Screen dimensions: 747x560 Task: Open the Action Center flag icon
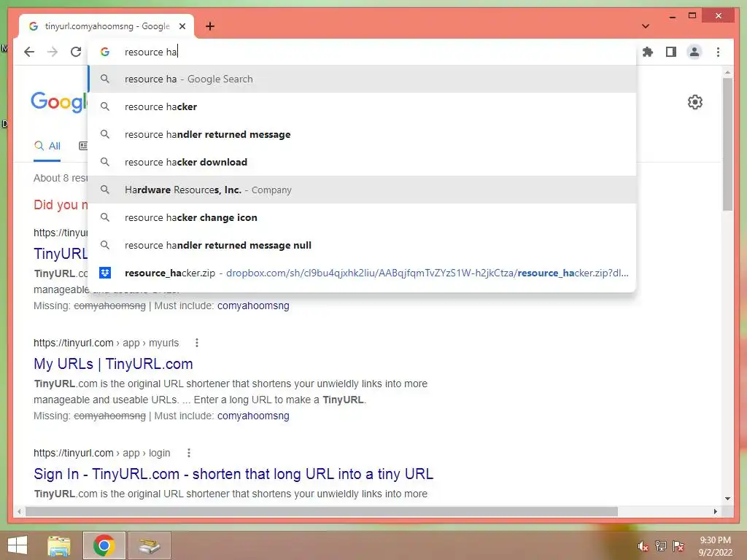click(678, 546)
